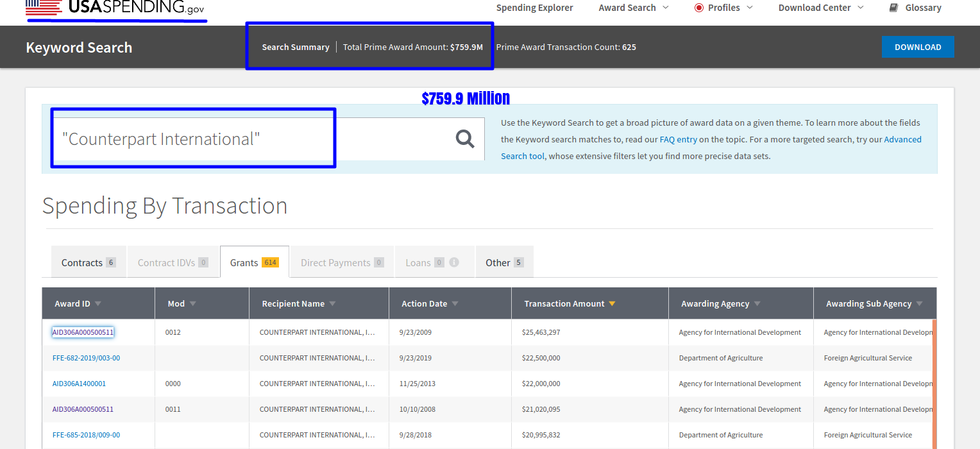
Task: Click the action date 10/10/2008
Action: pos(418,409)
